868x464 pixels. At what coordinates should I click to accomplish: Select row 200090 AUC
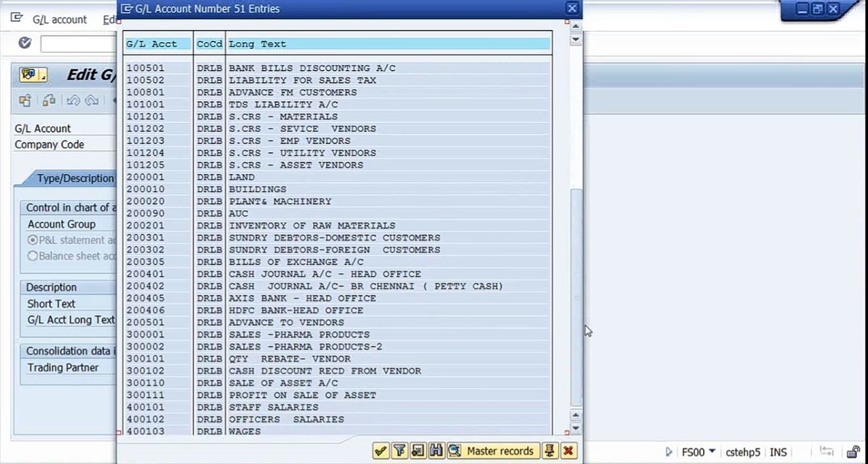338,213
